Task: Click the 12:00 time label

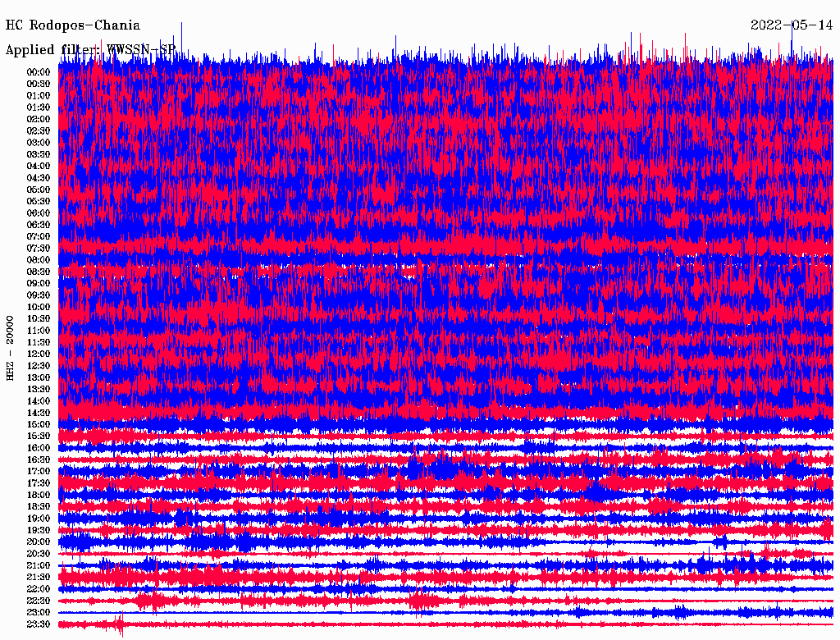Action: (39, 354)
